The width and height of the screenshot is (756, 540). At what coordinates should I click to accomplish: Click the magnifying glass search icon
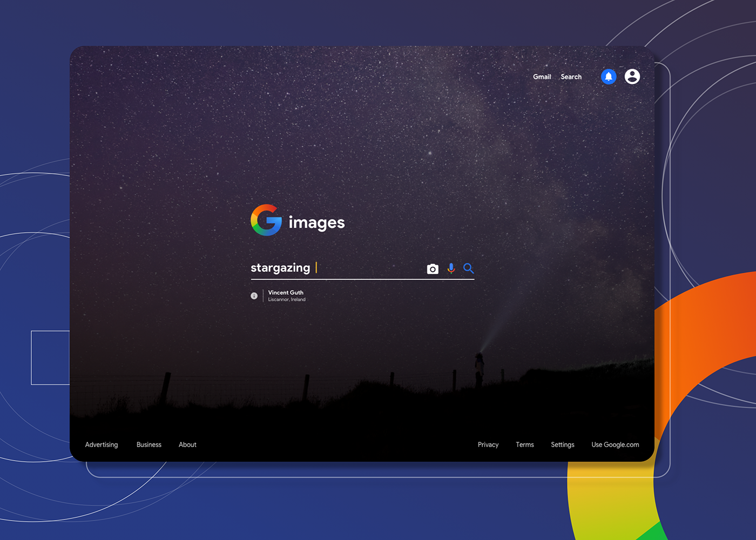[468, 268]
